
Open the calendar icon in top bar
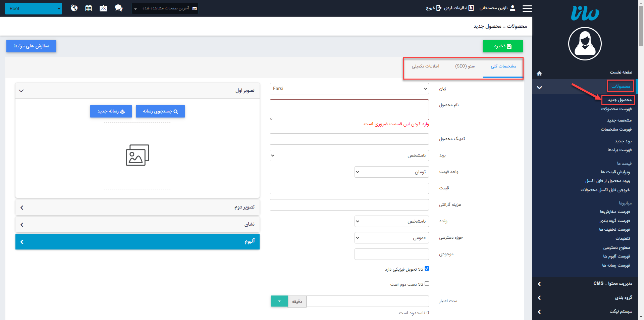(x=89, y=8)
